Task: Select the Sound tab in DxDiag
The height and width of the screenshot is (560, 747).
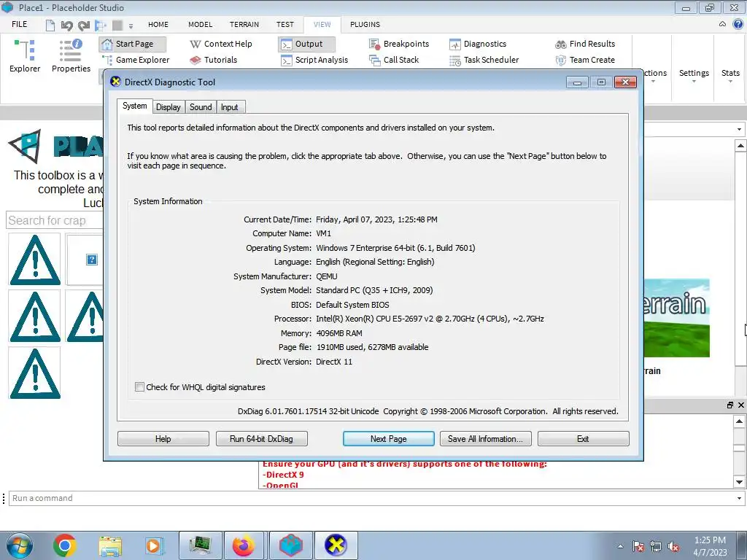Action: click(x=201, y=107)
